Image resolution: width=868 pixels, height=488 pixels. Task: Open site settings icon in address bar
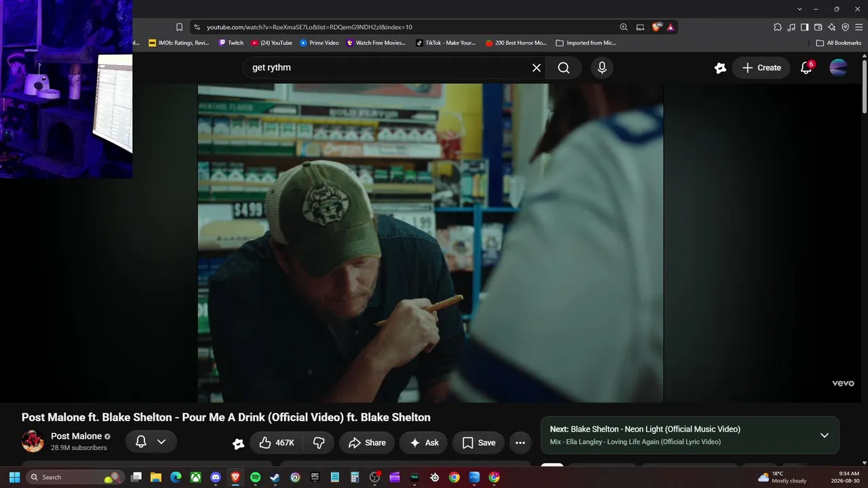click(197, 27)
